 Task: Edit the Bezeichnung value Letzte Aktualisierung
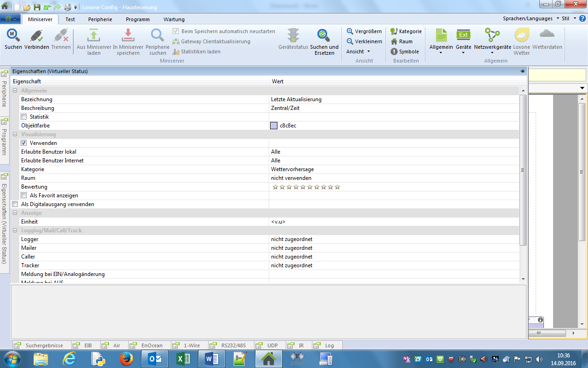(296, 99)
